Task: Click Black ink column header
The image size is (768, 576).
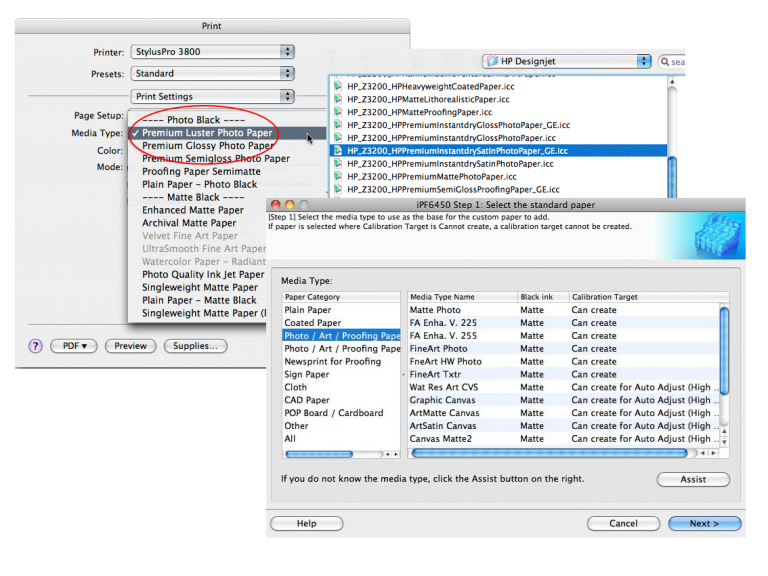Action: (543, 297)
